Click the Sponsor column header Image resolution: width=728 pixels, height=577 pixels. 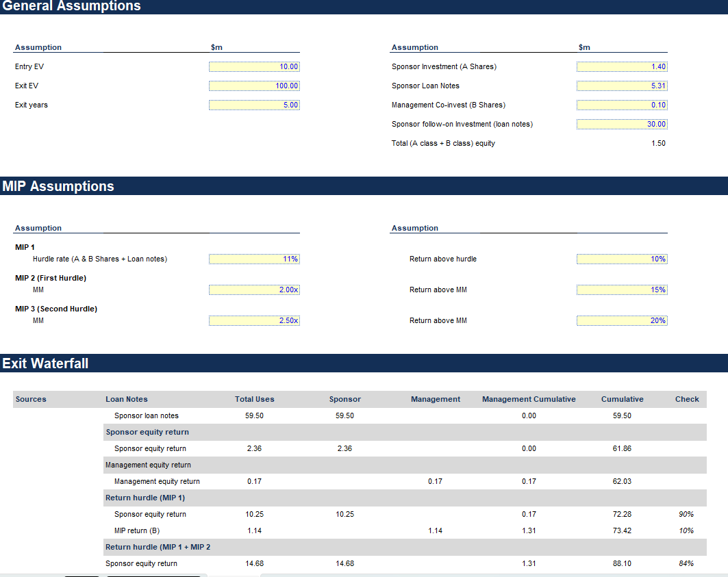point(345,399)
